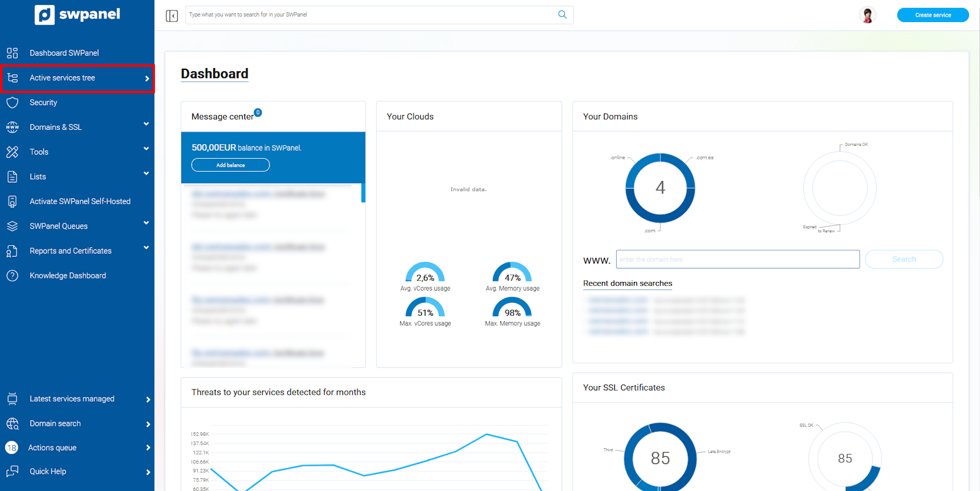This screenshot has width=980, height=491.
Task: Go to Dashboard SWPanel
Action: pos(64,53)
